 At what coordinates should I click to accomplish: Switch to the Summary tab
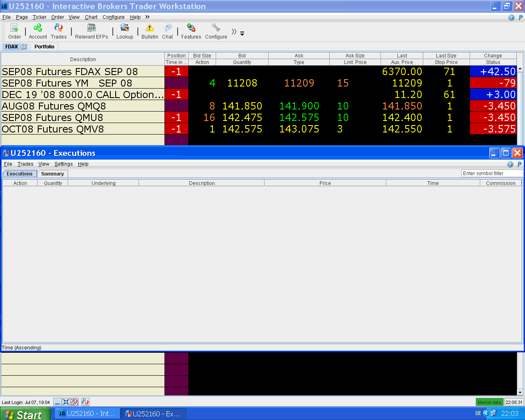point(52,174)
